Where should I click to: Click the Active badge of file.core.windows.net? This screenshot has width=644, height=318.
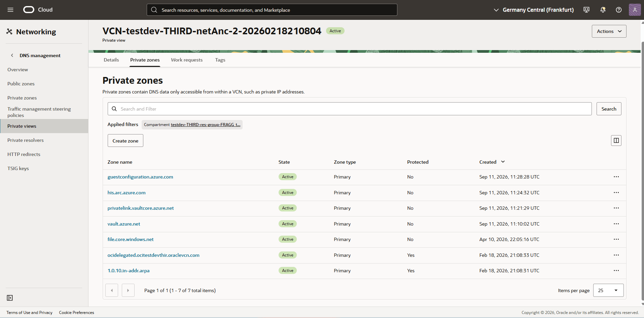pos(288,239)
